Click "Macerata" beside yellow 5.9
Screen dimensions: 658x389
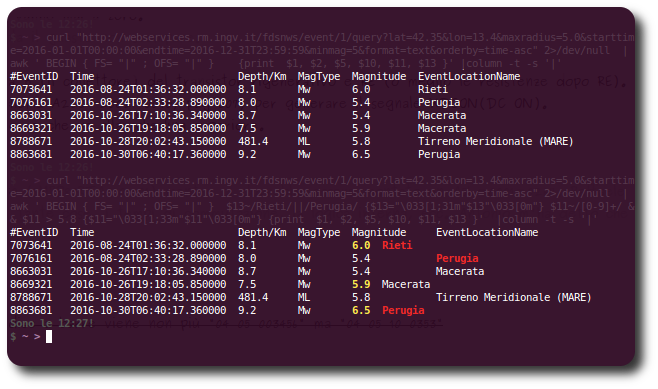click(406, 285)
